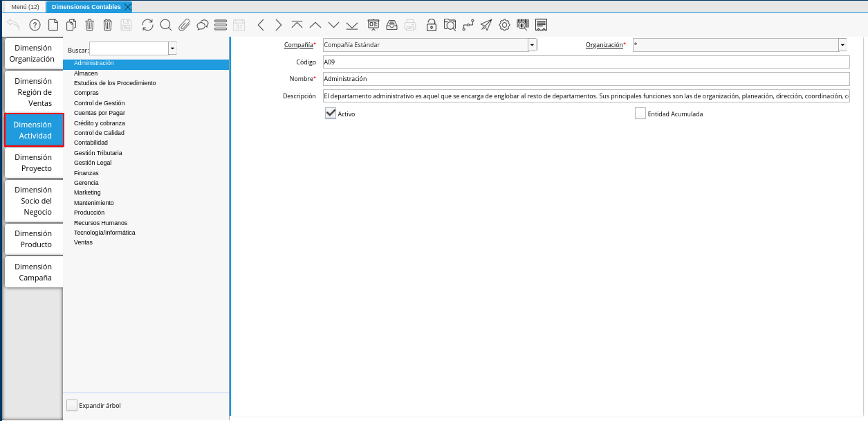Select Recursos Humanos in the tree
Image resolution: width=868 pixels, height=421 pixels.
pos(100,223)
